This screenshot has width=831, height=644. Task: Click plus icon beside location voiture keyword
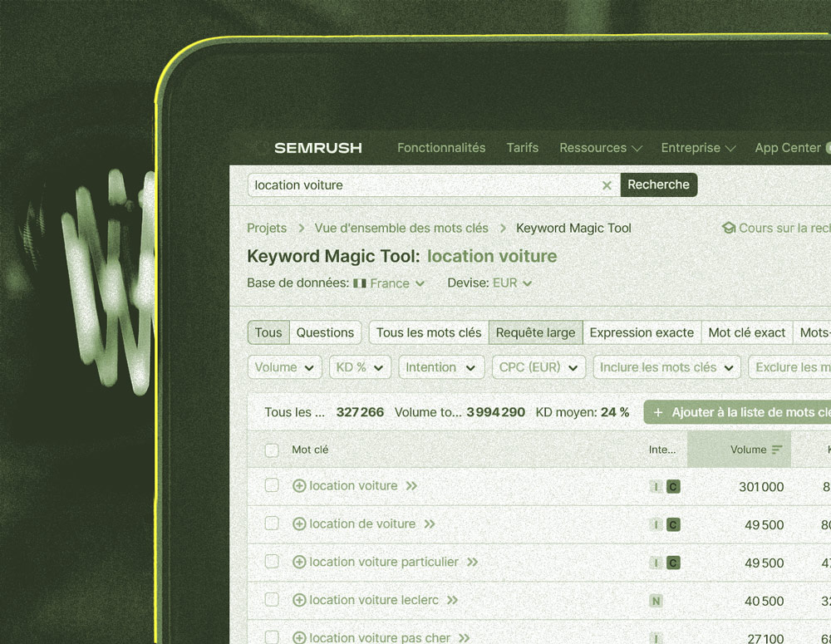coord(299,486)
